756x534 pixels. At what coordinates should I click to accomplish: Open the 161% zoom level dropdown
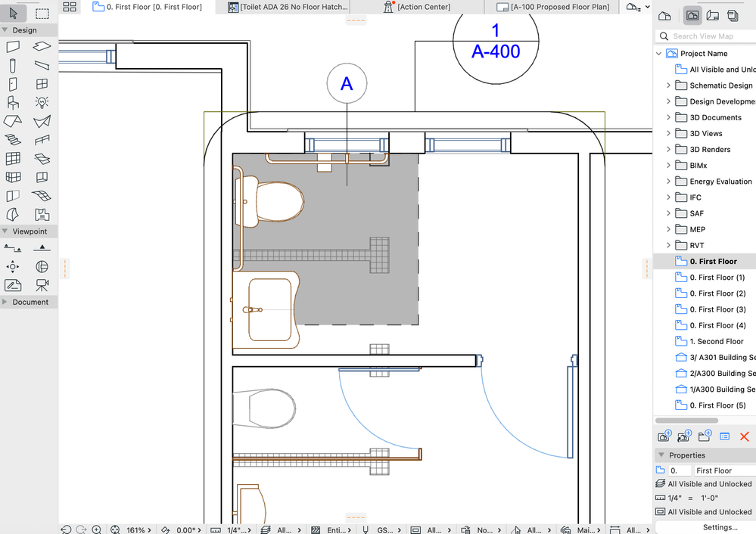(x=138, y=529)
